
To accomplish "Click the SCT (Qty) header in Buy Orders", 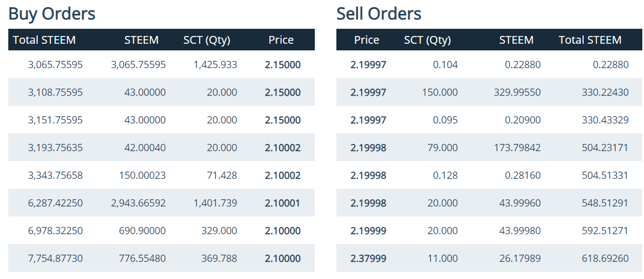I will click(x=206, y=40).
